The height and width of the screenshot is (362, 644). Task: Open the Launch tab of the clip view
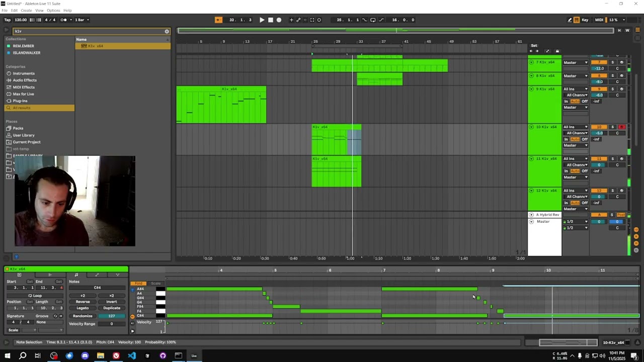(x=50, y=275)
